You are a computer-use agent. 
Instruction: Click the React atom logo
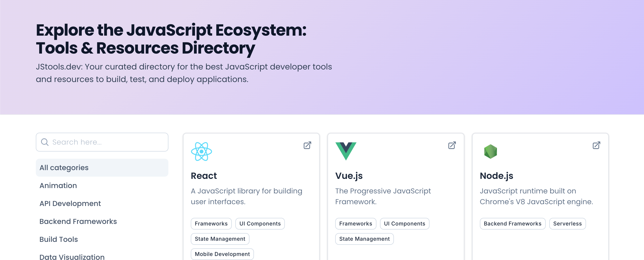pyautogui.click(x=201, y=151)
